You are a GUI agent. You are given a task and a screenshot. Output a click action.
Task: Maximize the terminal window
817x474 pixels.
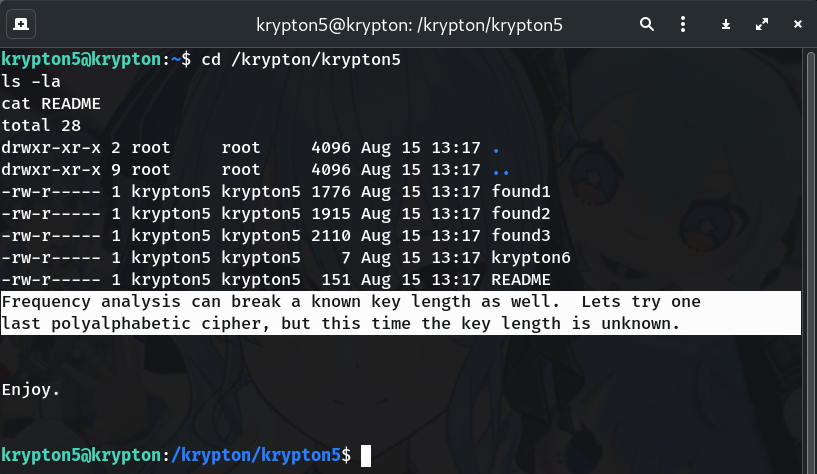[762, 23]
